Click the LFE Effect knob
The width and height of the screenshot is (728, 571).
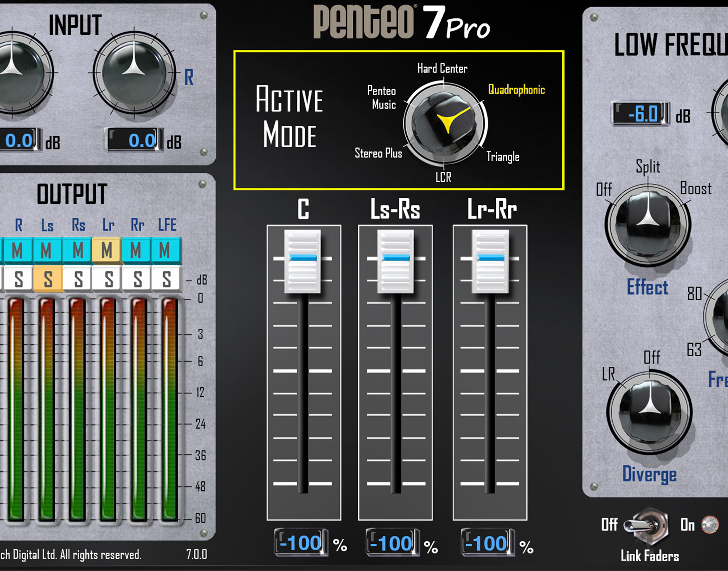click(x=648, y=225)
